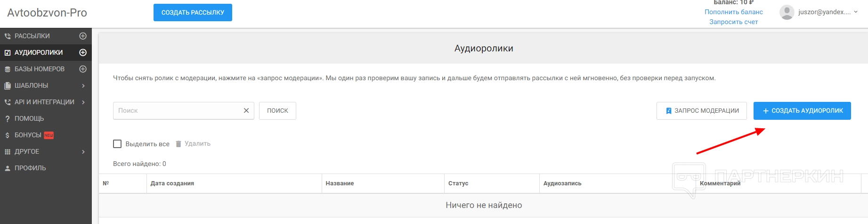Toggle the Выделить все checkbox
Image resolution: width=868 pixels, height=224 pixels.
[x=117, y=144]
